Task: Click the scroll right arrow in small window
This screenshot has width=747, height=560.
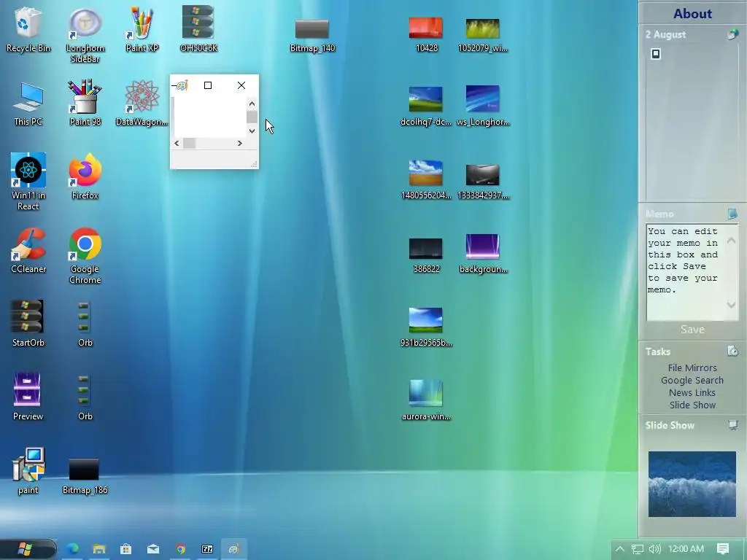Action: [239, 144]
